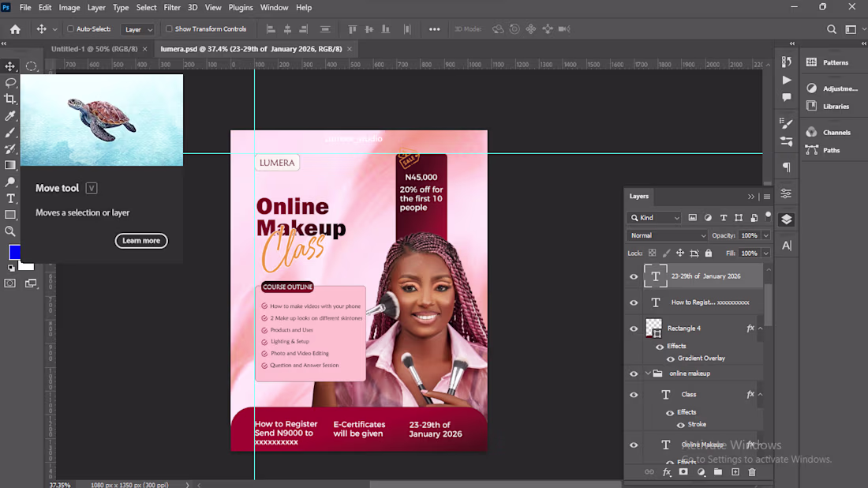Image resolution: width=868 pixels, height=488 pixels.
Task: Select the Horizontal Type tool
Action: coord(10,198)
